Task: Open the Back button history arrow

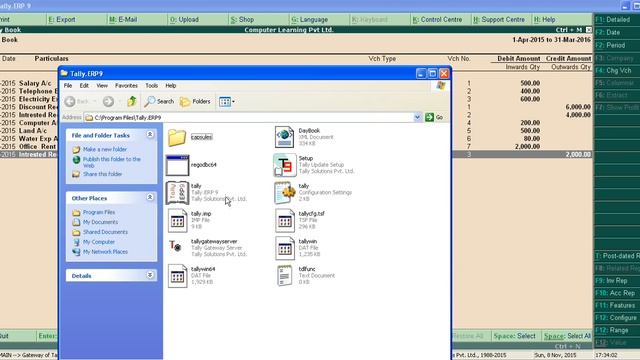Action: [x=94, y=101]
